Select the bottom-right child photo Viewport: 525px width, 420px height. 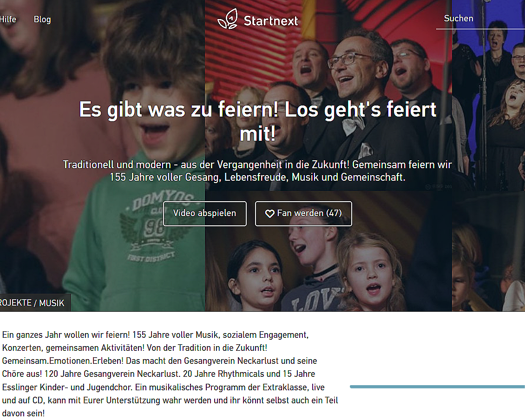488,251
